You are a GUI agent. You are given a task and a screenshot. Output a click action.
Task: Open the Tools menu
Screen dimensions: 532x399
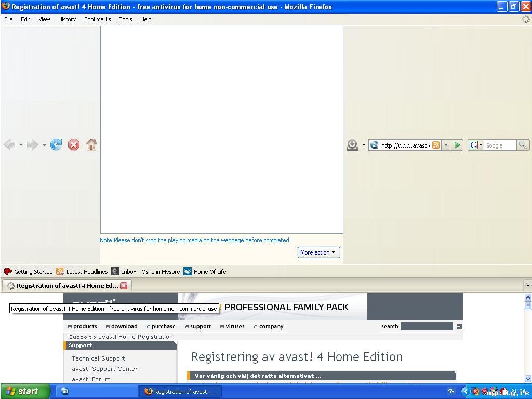pos(126,19)
